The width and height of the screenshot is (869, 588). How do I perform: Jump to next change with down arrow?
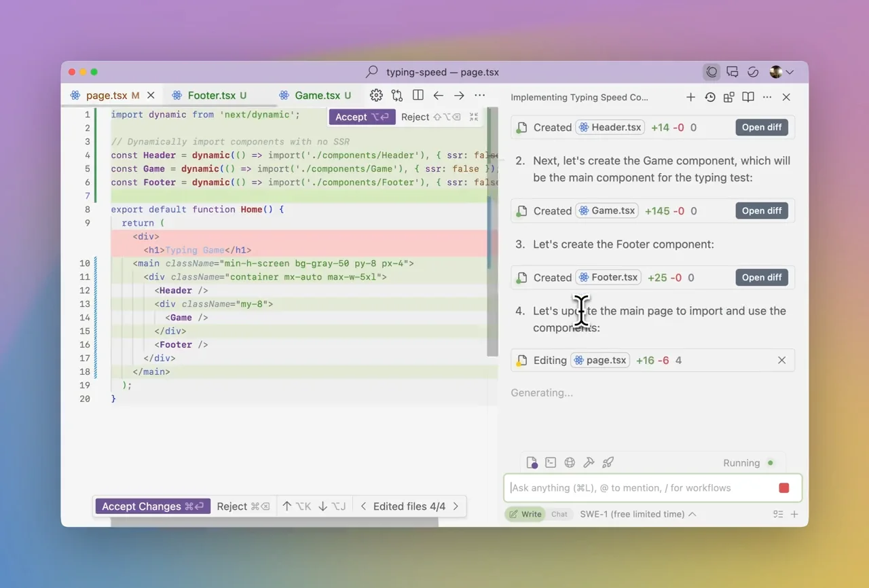click(x=331, y=506)
